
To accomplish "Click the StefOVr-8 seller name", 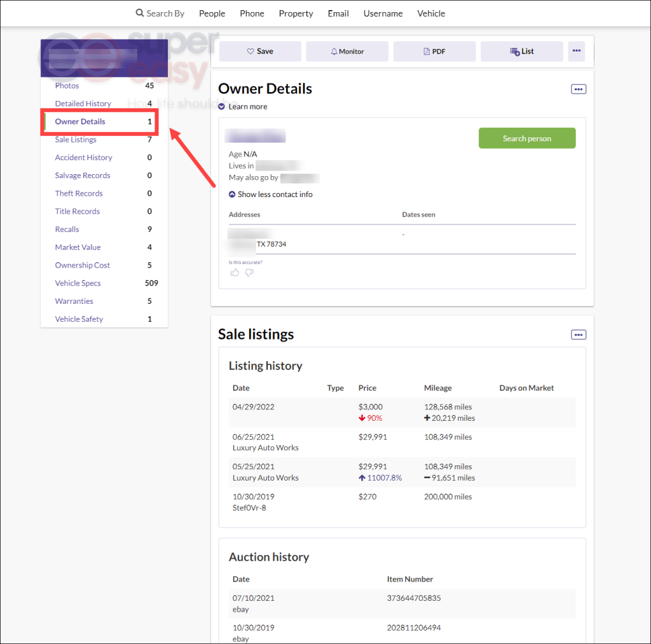I will pyautogui.click(x=249, y=508).
